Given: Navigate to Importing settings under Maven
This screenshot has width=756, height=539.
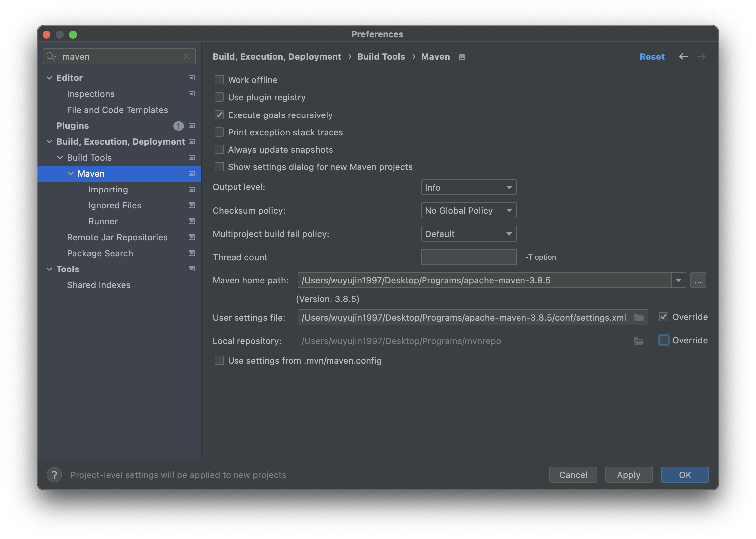Looking at the screenshot, I should (107, 189).
